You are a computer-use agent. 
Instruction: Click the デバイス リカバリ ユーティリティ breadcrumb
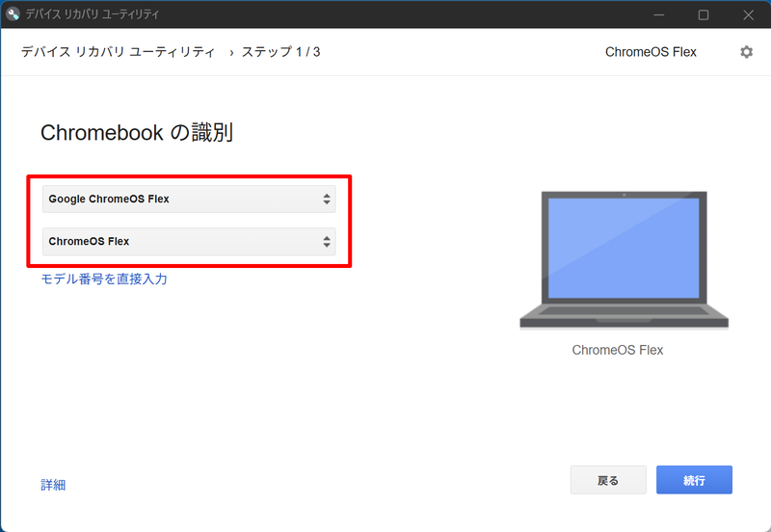[118, 52]
